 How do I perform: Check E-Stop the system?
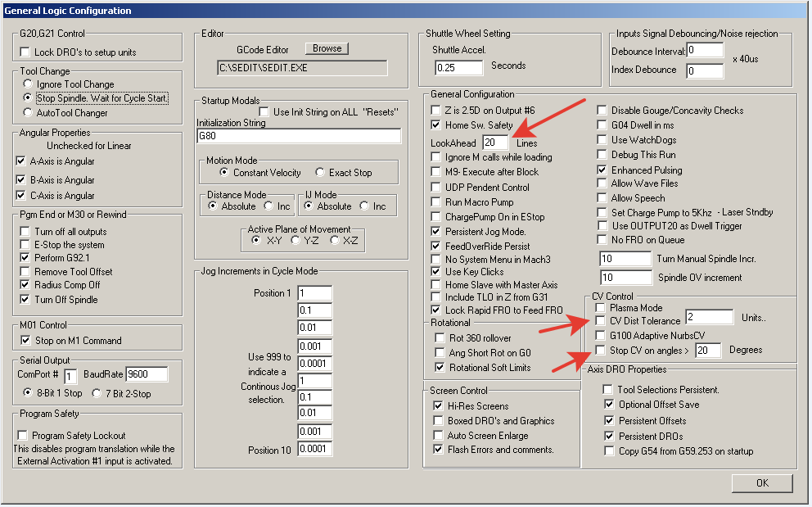(x=25, y=244)
